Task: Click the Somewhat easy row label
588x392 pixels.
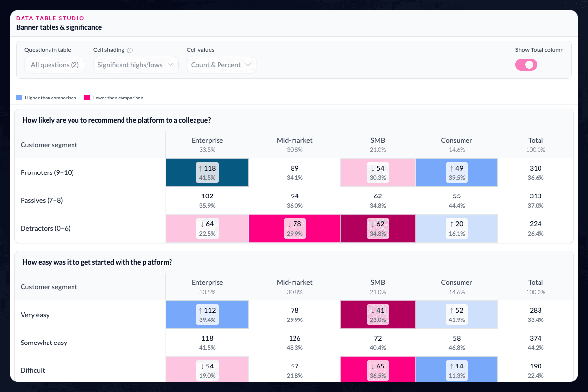Action: point(44,343)
